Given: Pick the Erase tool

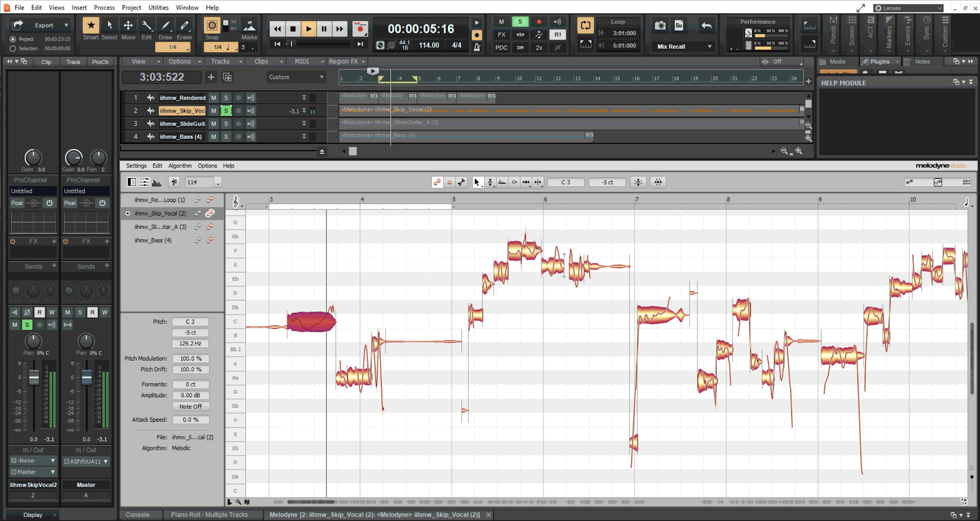Looking at the screenshot, I should [x=184, y=26].
